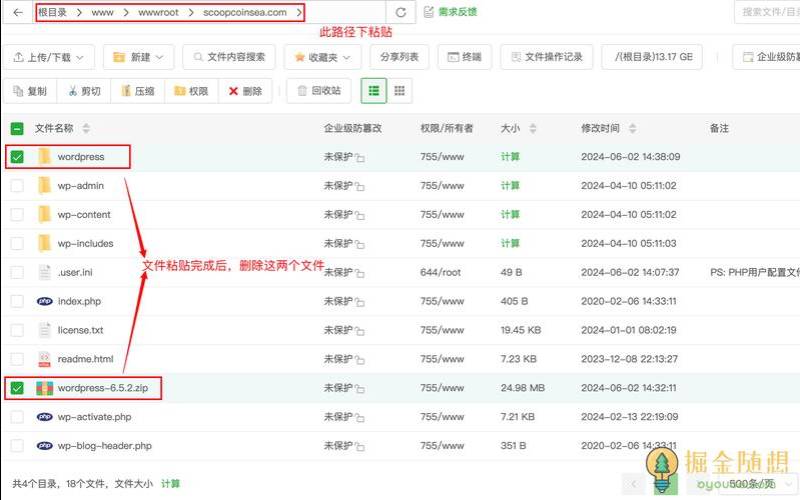This screenshot has width=800, height=500.
Task: Refresh the current directory listing
Action: [401, 12]
